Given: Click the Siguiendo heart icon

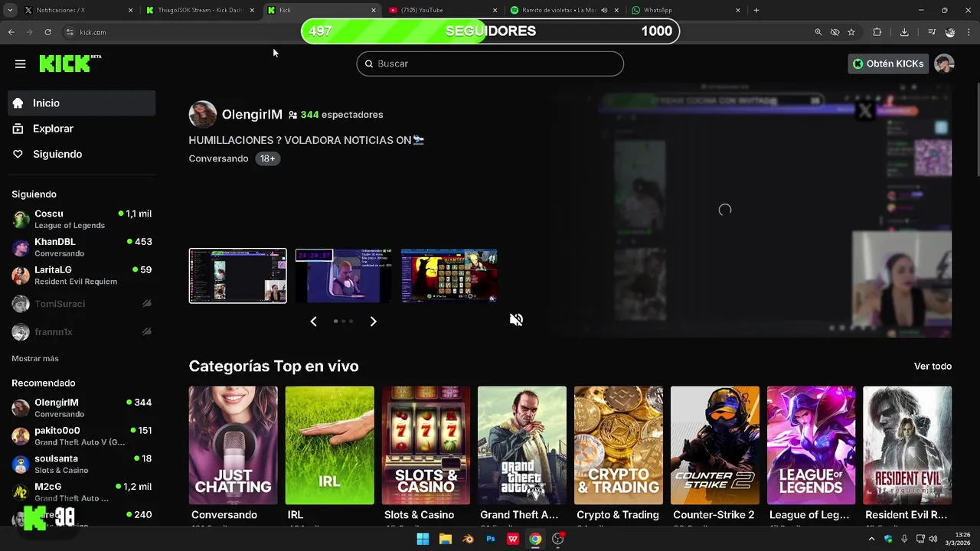Looking at the screenshot, I should tap(18, 154).
